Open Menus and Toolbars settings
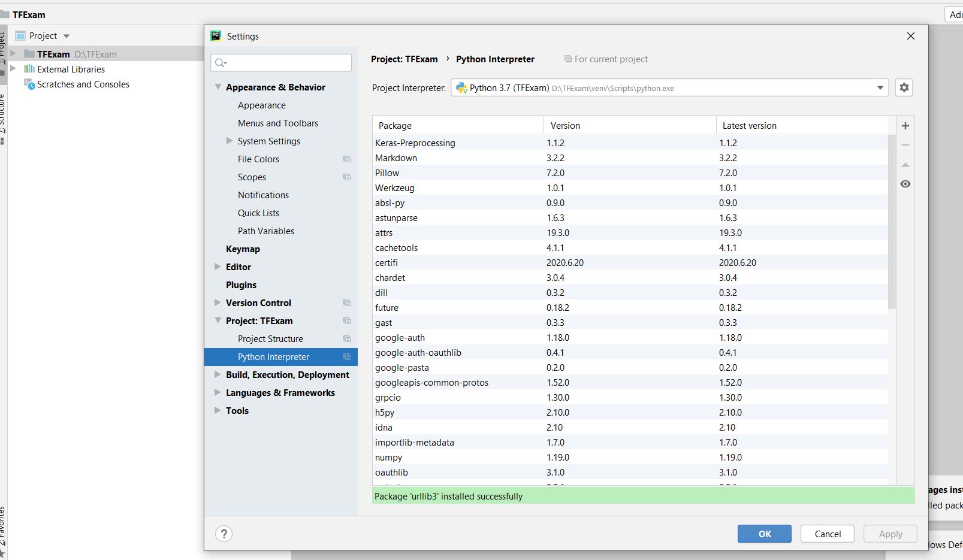The image size is (963, 560). (x=278, y=123)
